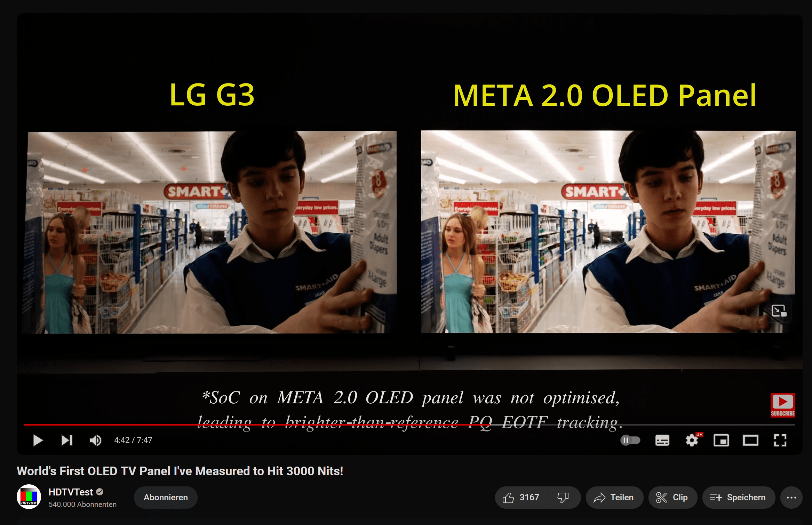Mute the video volume

pyautogui.click(x=96, y=440)
